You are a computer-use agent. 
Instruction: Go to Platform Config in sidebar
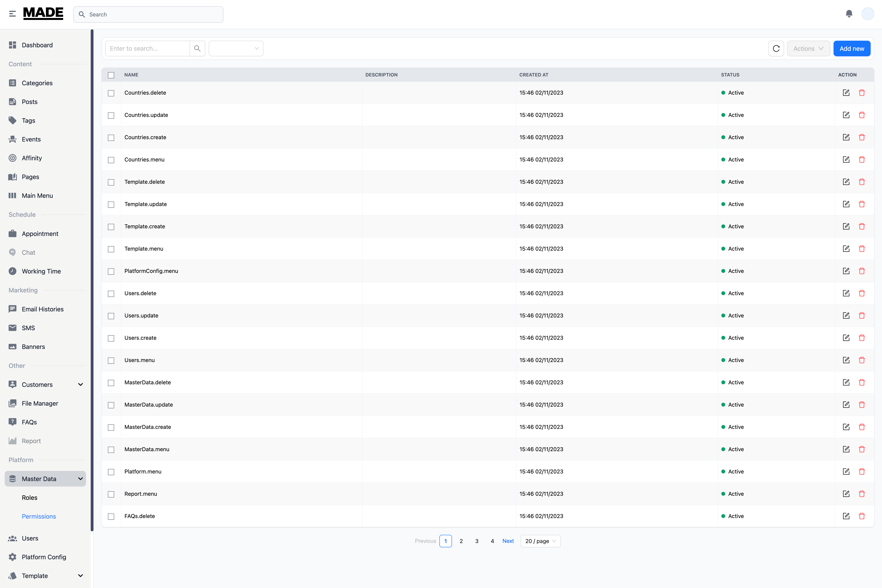tap(45, 557)
